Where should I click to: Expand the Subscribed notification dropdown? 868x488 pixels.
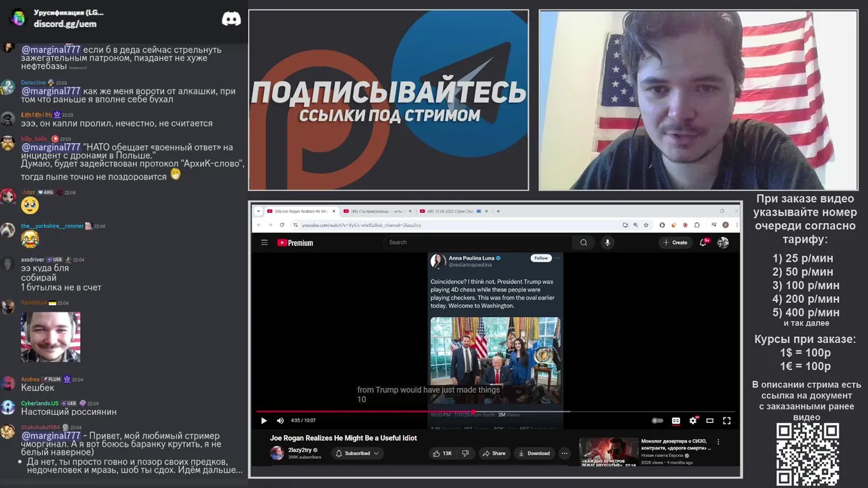(x=357, y=453)
